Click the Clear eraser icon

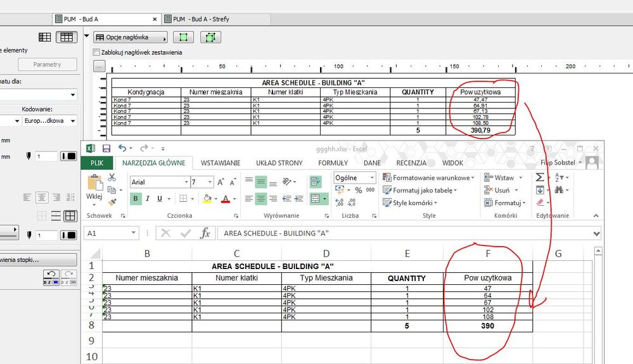540,203
